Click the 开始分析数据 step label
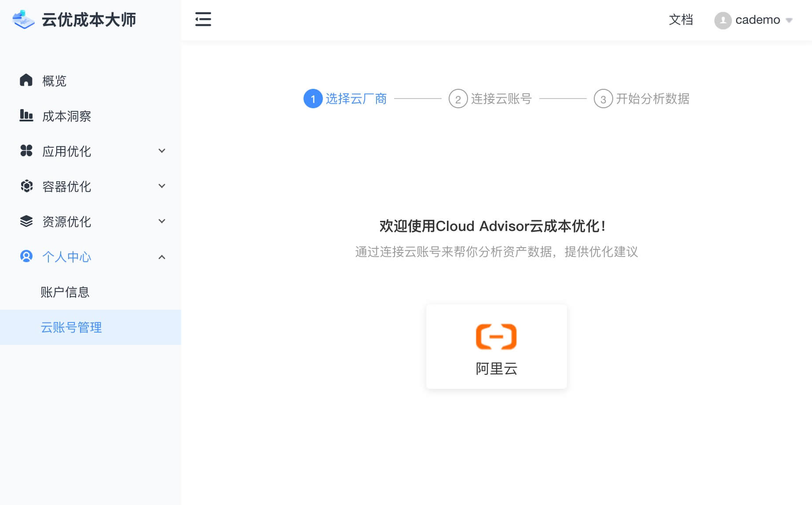 tap(653, 99)
